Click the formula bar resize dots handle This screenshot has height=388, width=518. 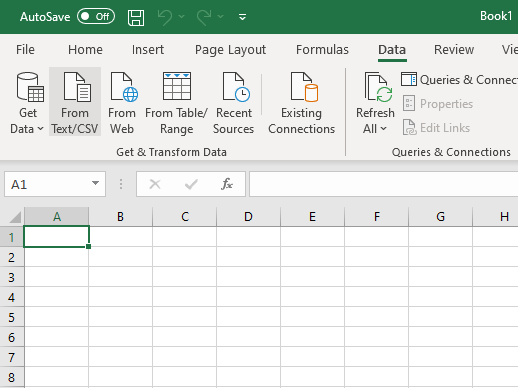tap(121, 184)
